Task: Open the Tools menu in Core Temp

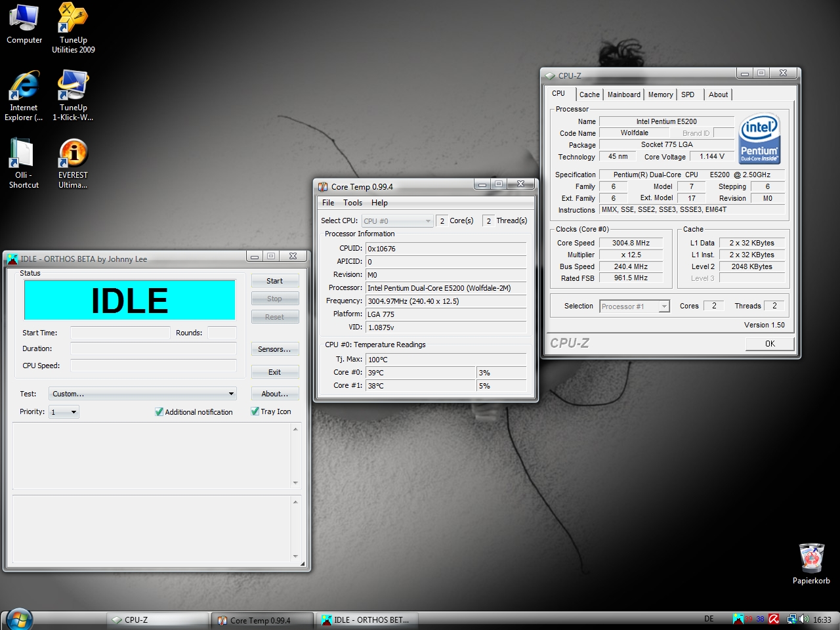Action: [352, 203]
